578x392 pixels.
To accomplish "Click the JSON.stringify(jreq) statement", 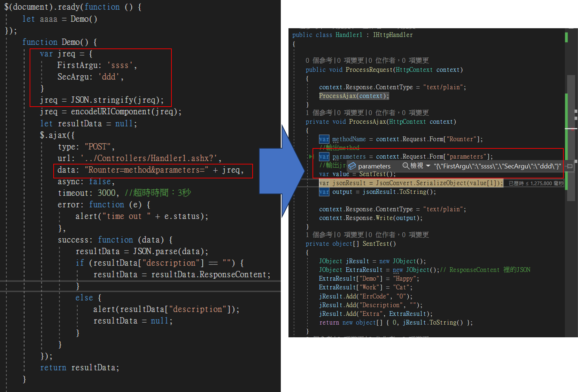I will (101, 100).
